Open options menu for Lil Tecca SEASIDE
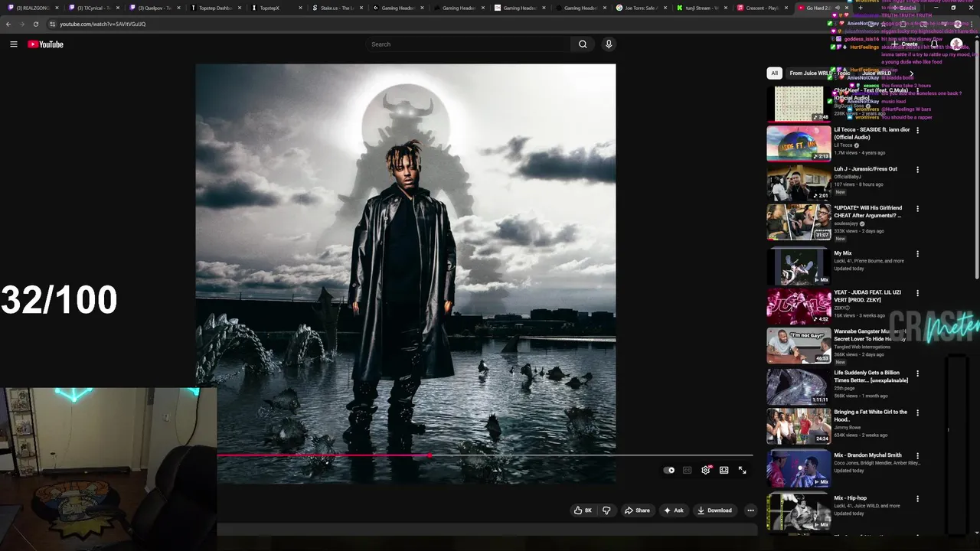The height and width of the screenshot is (551, 980). click(x=917, y=130)
